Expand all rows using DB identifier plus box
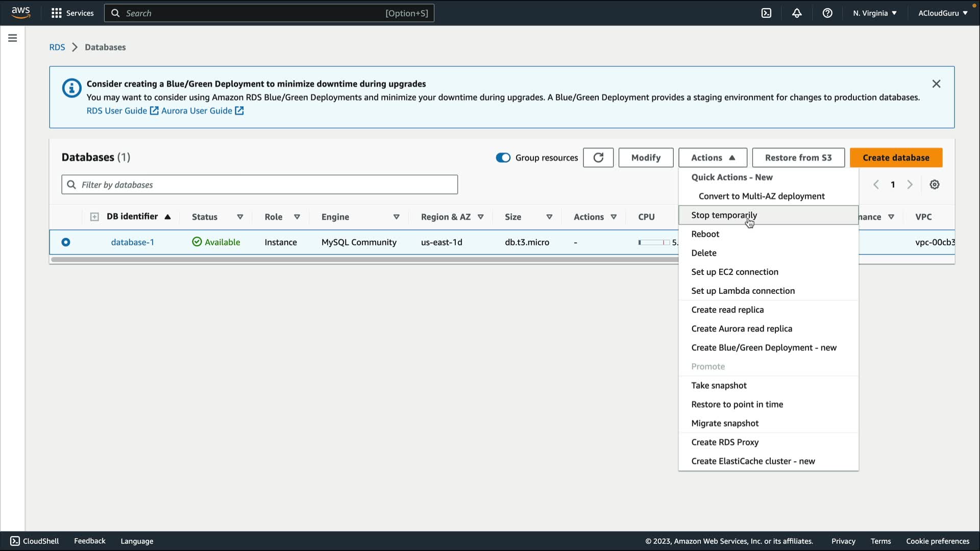 point(94,217)
